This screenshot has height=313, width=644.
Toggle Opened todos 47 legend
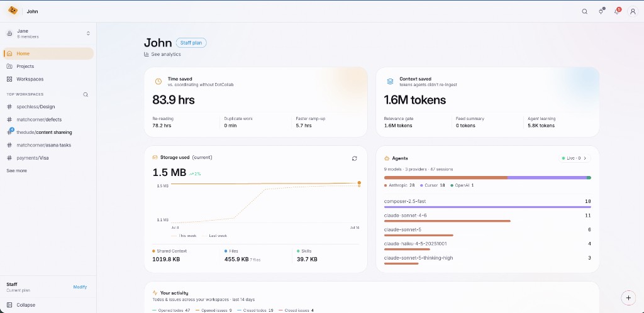[x=171, y=310]
